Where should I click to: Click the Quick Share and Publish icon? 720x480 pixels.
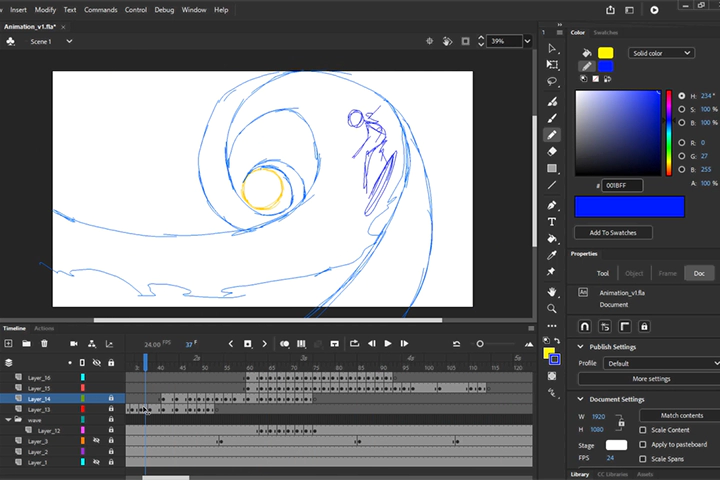click(610, 10)
